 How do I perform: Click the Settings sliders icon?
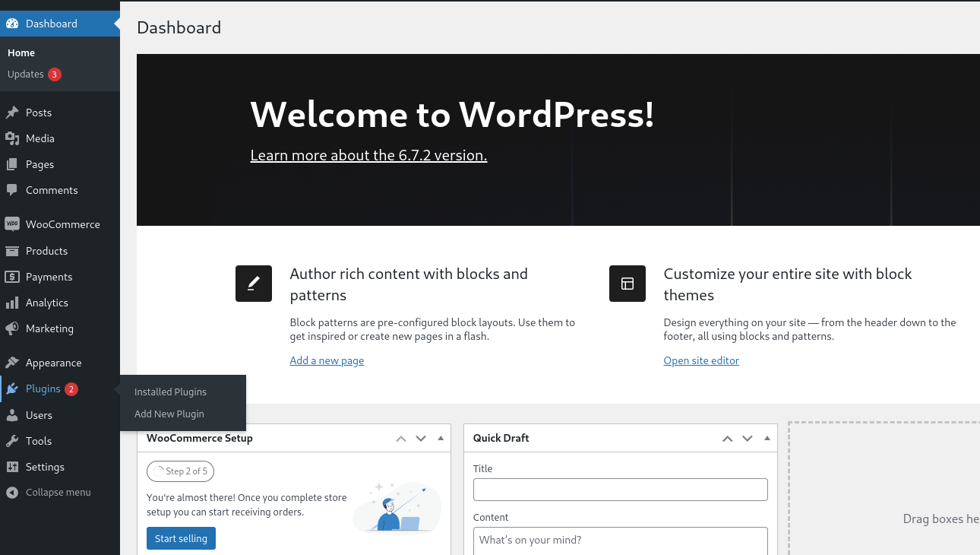pyautogui.click(x=12, y=467)
